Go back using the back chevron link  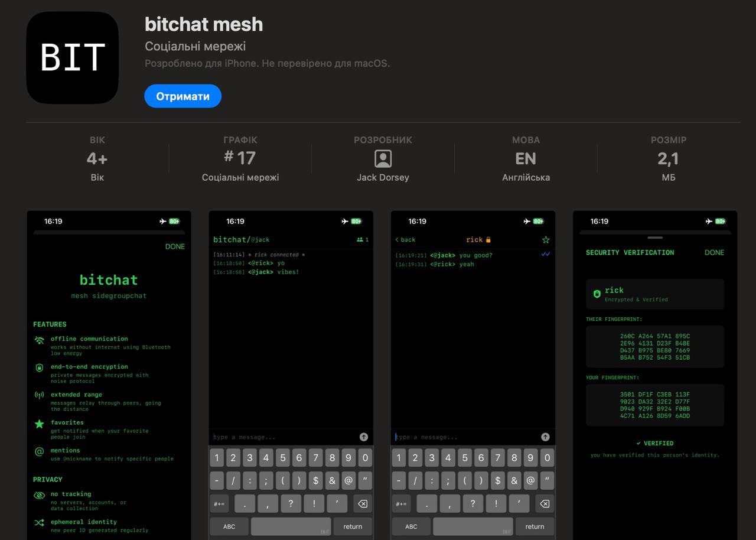tap(405, 240)
